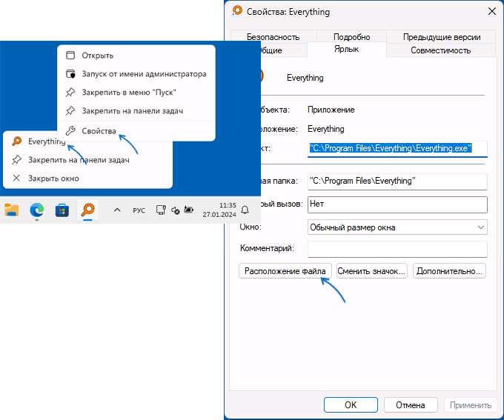Image resolution: width=504 pixels, height=420 pixels.
Task: Close the Свойства: Everything dialog
Action: coord(492,11)
